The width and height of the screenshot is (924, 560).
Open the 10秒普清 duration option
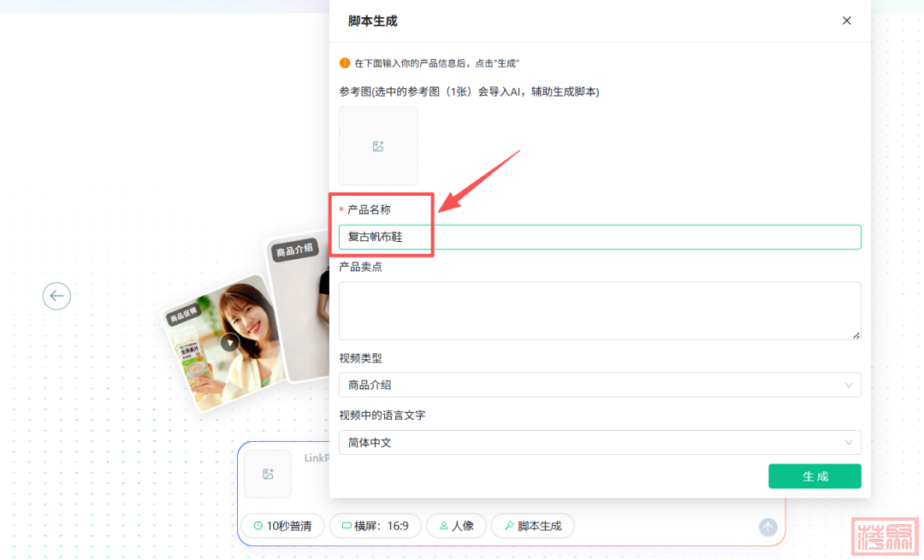coord(282,526)
